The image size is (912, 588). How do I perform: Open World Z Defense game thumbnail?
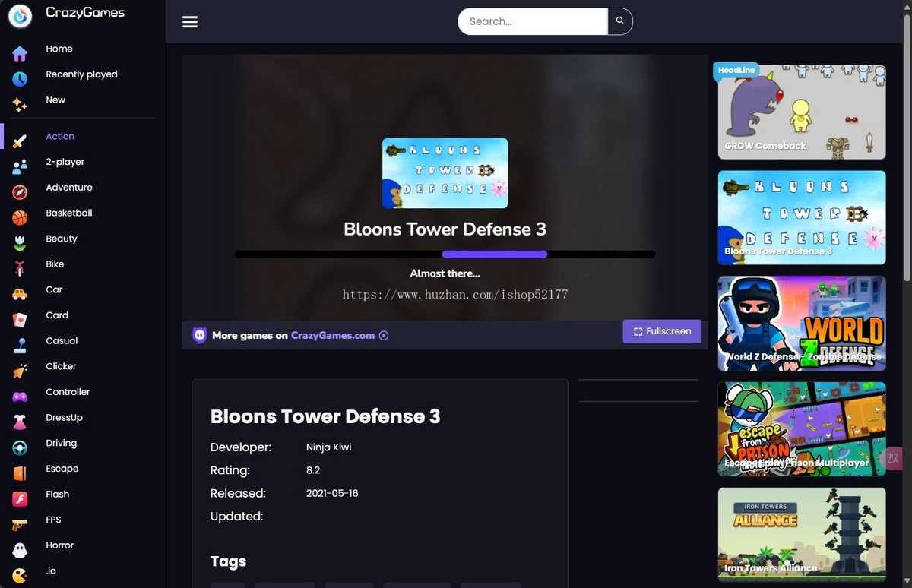coord(802,323)
